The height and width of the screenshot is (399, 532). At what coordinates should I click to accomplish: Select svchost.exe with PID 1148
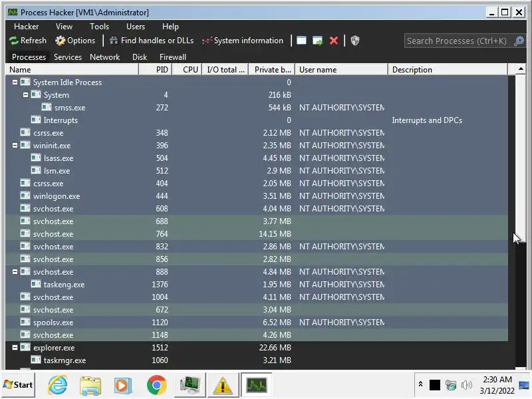tap(257, 335)
